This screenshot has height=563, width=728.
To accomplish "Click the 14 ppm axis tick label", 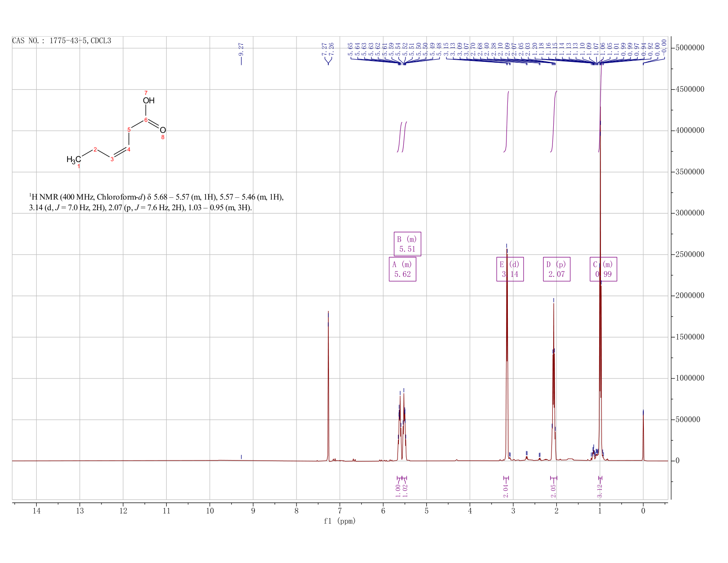I will [x=36, y=511].
